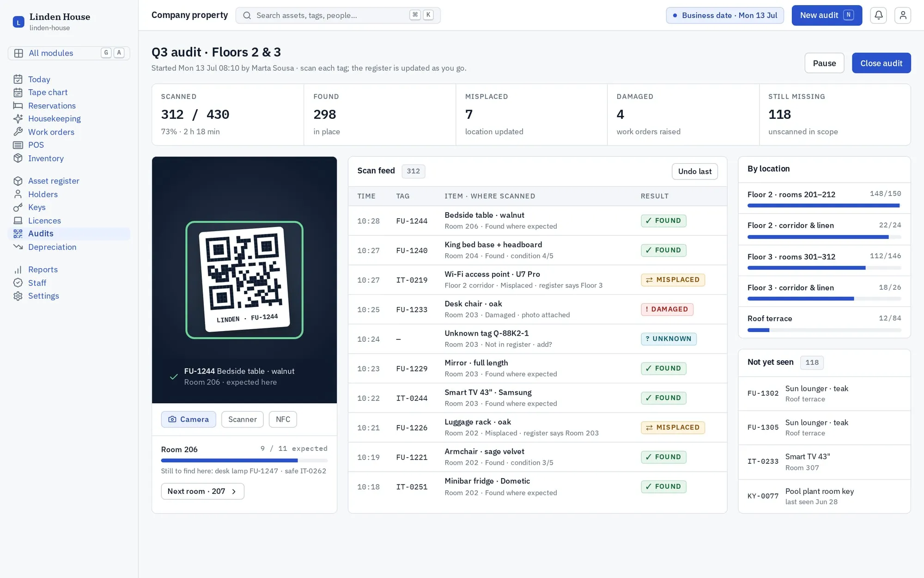Click the DAMAGED badge for FU-1233

(667, 309)
